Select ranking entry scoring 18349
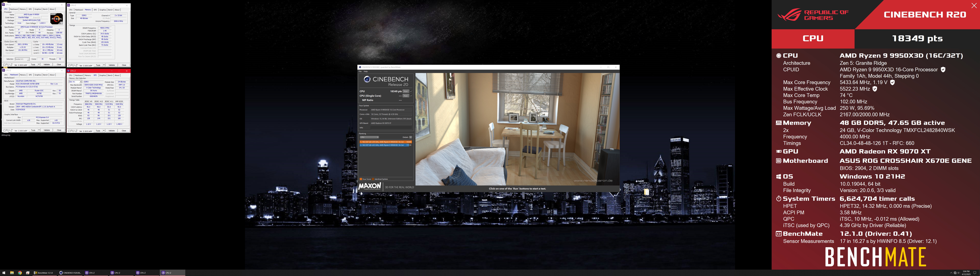The width and height of the screenshot is (980, 276). point(386,142)
